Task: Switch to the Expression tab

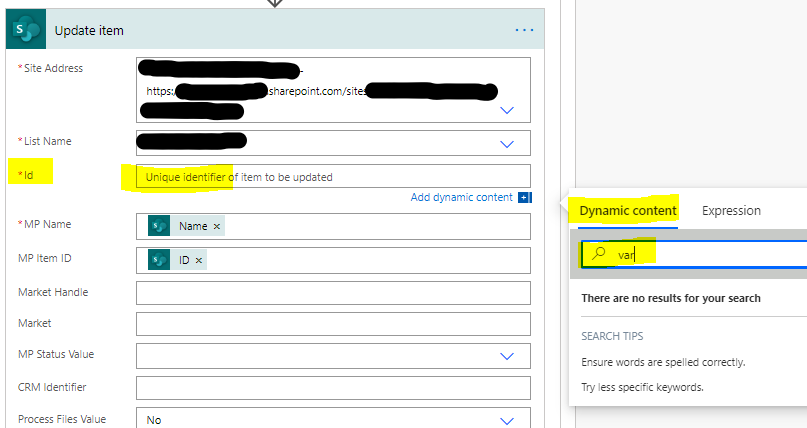Action: click(731, 211)
